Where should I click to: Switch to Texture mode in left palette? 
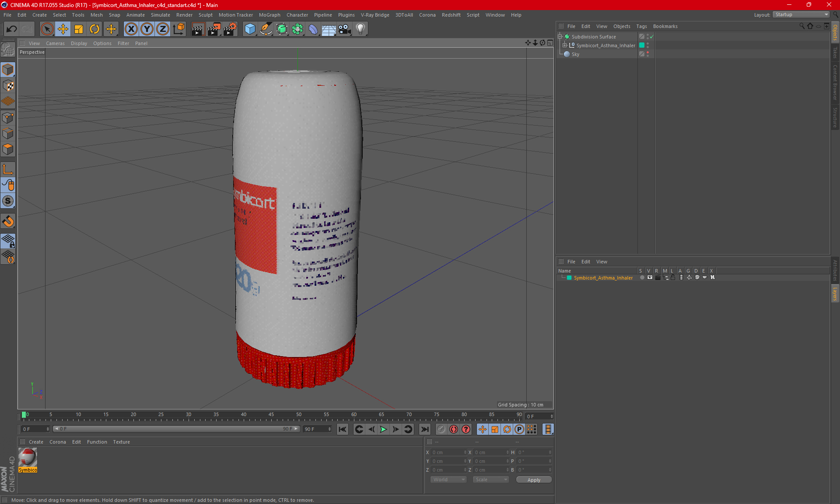[x=8, y=86]
